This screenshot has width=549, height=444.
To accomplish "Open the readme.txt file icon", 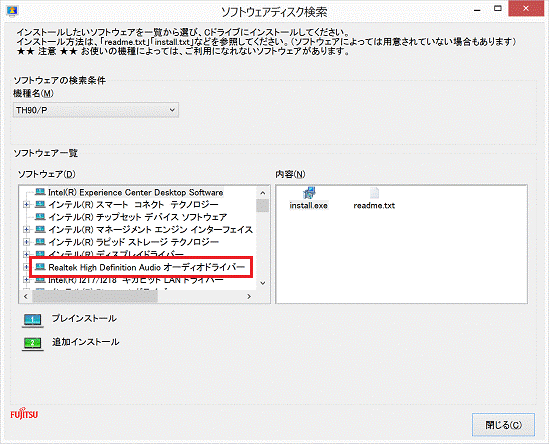I will [374, 193].
